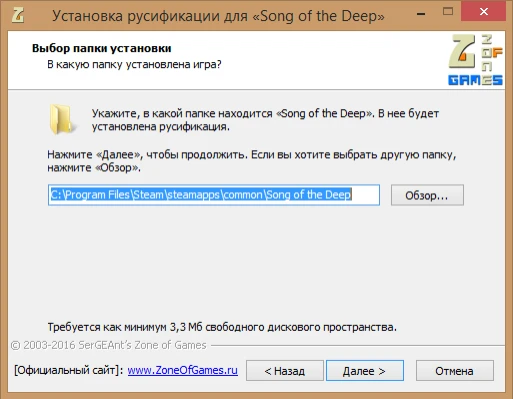Click the disk space requirement text '3,3 Мб'

[186, 327]
